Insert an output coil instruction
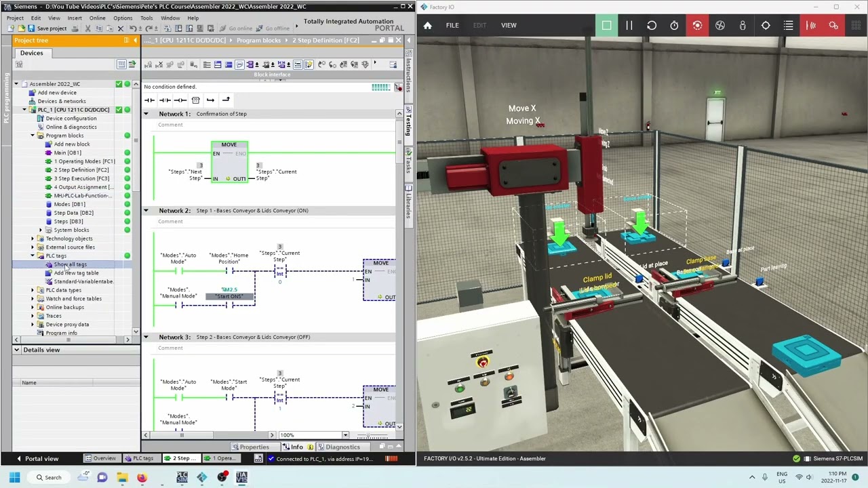The width and height of the screenshot is (868, 488). [180, 100]
